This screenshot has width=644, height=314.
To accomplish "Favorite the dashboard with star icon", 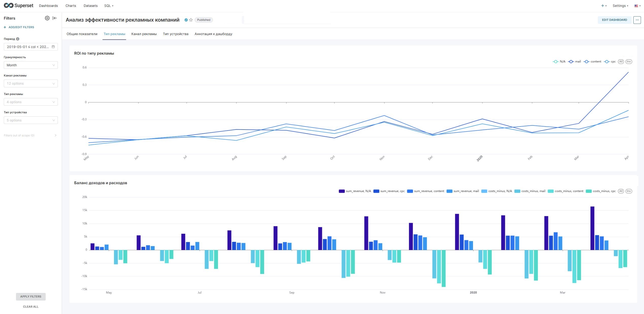I will tap(191, 20).
